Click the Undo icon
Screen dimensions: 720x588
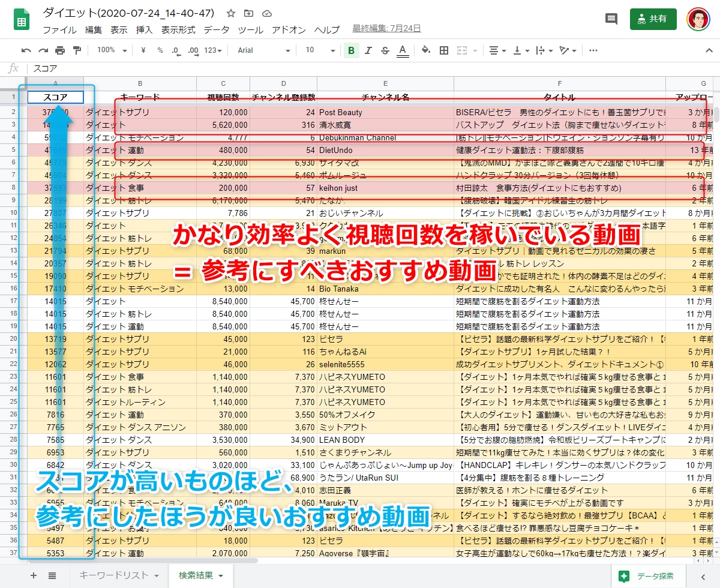(x=26, y=50)
